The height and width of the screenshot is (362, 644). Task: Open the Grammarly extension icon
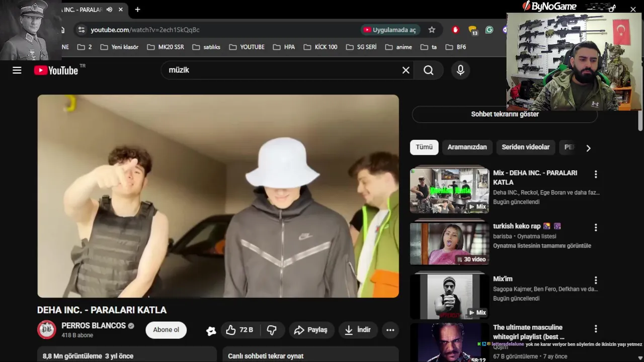(x=489, y=30)
